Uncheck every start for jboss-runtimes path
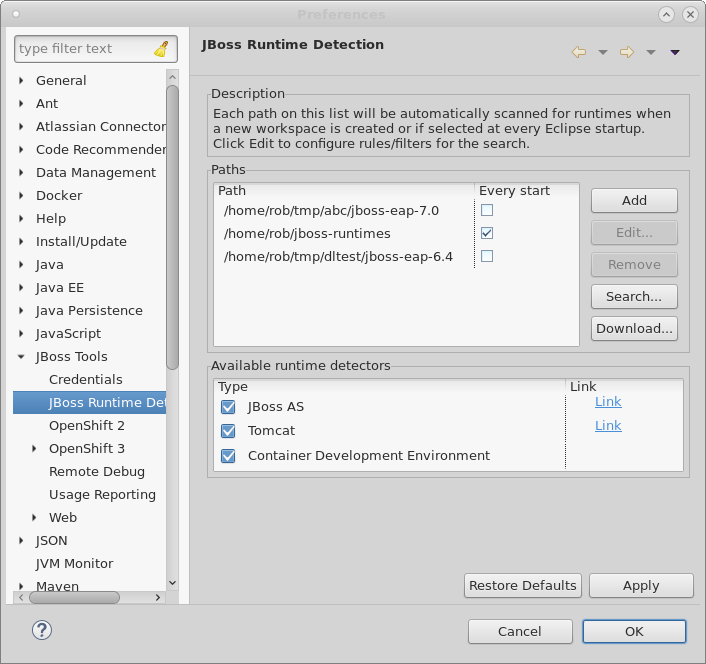This screenshot has height=664, width=706. [x=487, y=233]
